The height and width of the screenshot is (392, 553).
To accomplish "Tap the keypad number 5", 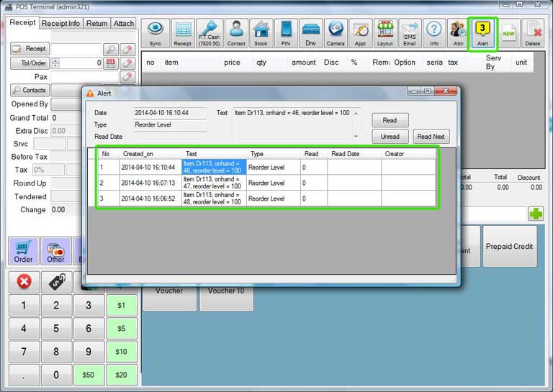I will pos(56,328).
